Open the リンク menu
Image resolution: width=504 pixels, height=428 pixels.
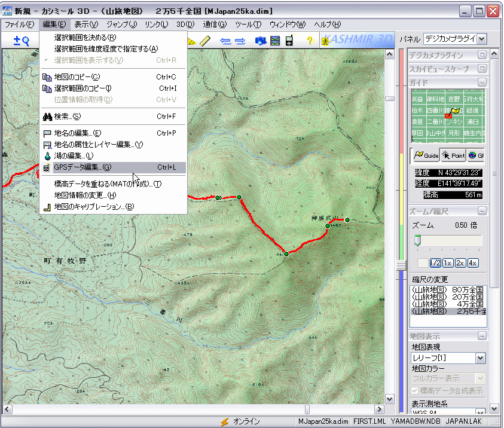(x=156, y=25)
